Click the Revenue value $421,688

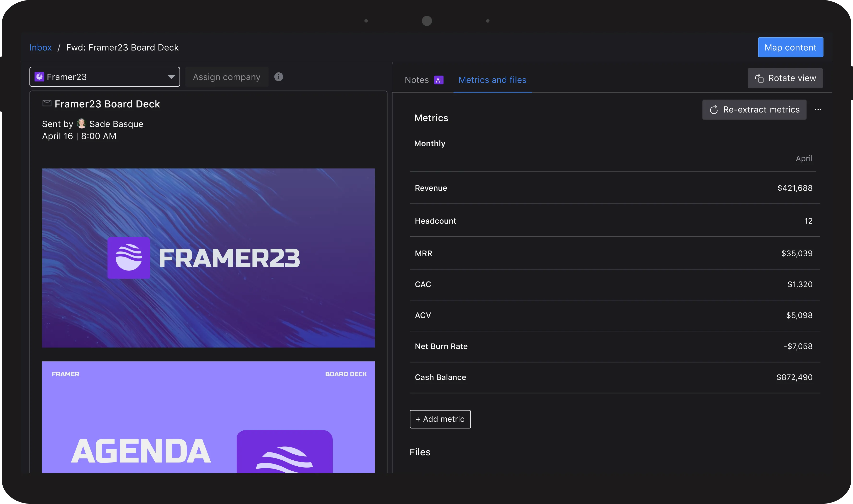(794, 188)
